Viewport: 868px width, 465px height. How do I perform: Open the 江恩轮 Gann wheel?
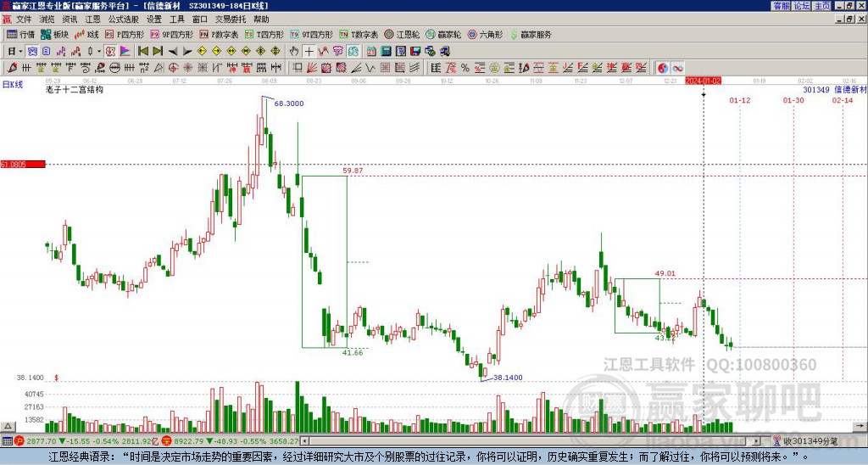click(x=402, y=34)
